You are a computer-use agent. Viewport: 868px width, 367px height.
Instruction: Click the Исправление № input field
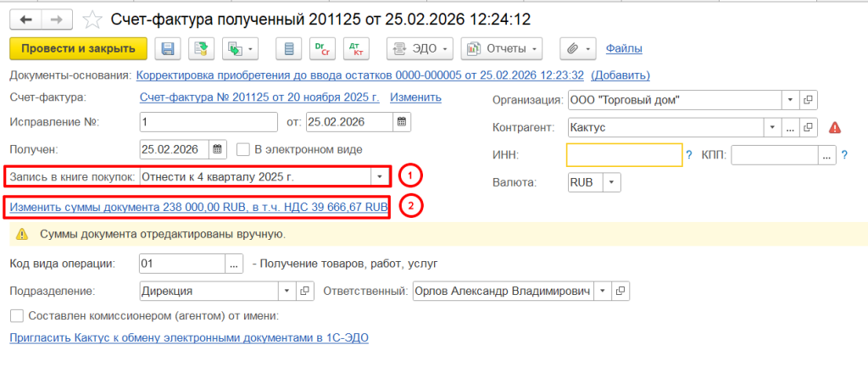[x=209, y=122]
